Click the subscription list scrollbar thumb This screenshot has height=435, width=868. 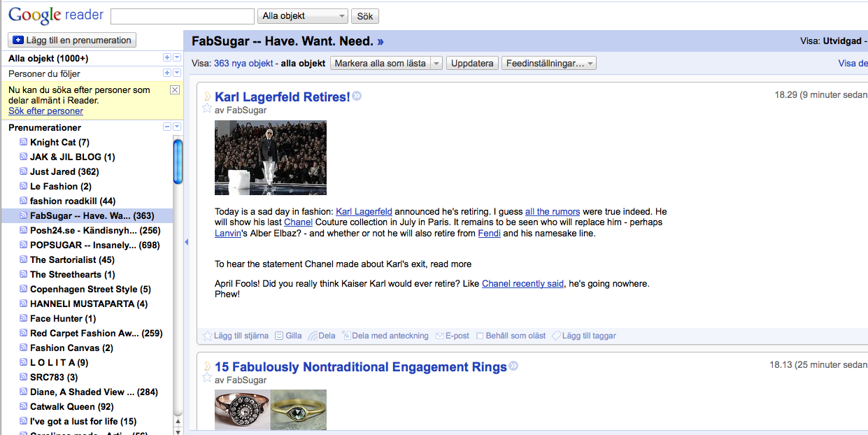(x=178, y=162)
